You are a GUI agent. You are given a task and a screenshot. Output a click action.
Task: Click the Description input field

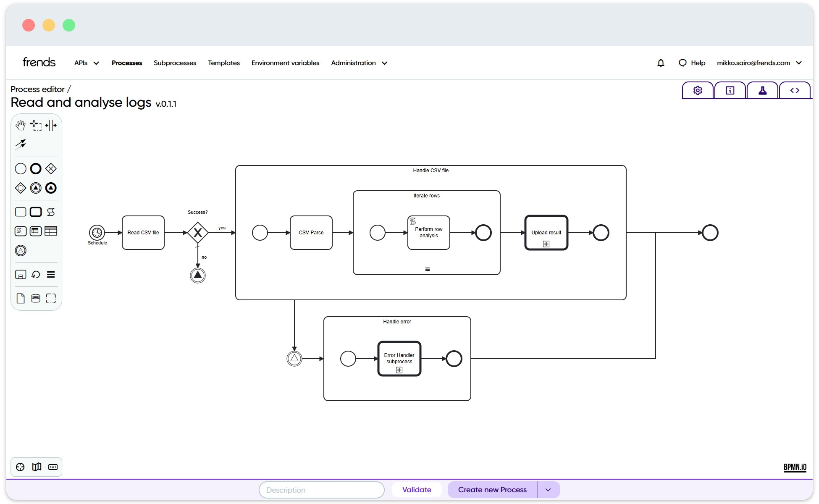(x=321, y=489)
